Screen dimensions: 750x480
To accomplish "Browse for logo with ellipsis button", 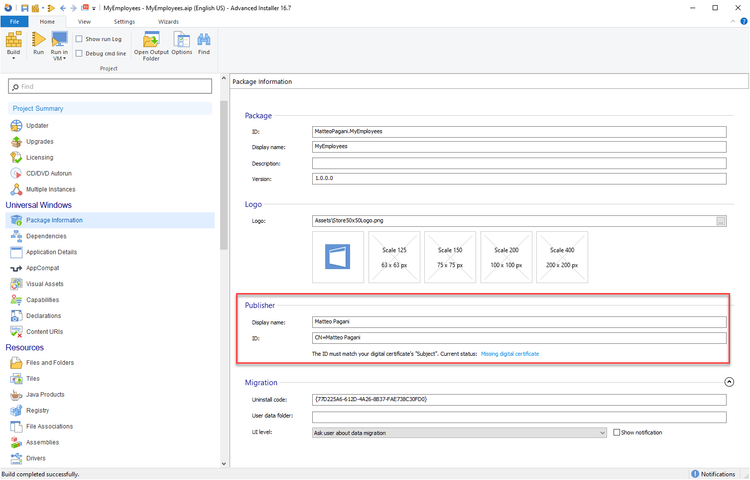I will point(721,220).
